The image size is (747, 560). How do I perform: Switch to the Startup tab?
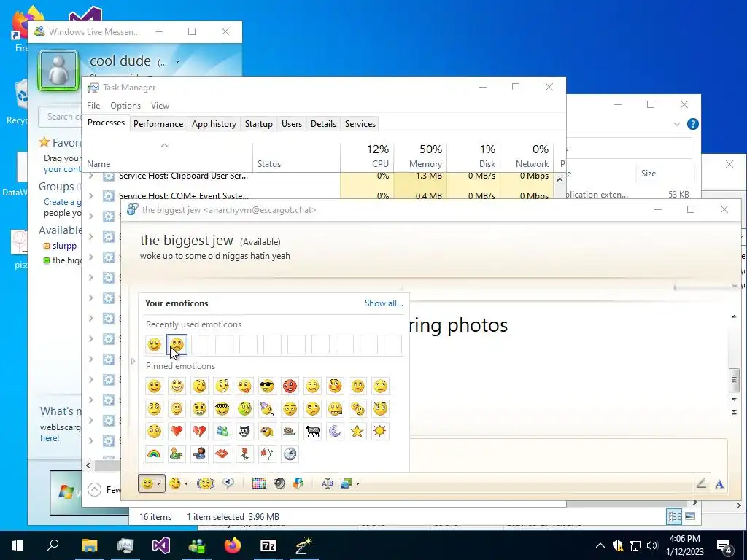[x=259, y=124]
